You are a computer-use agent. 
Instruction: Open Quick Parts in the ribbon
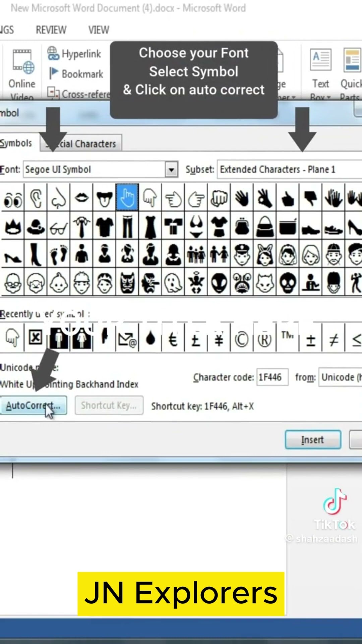coord(351,74)
